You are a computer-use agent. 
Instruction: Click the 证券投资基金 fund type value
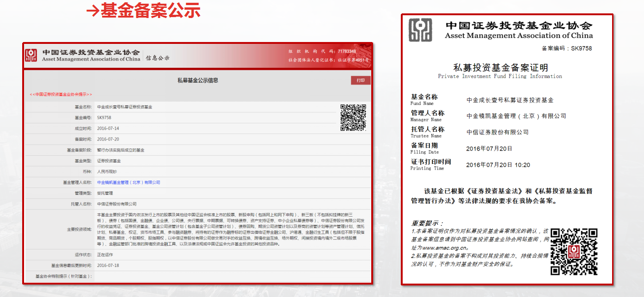point(109,161)
